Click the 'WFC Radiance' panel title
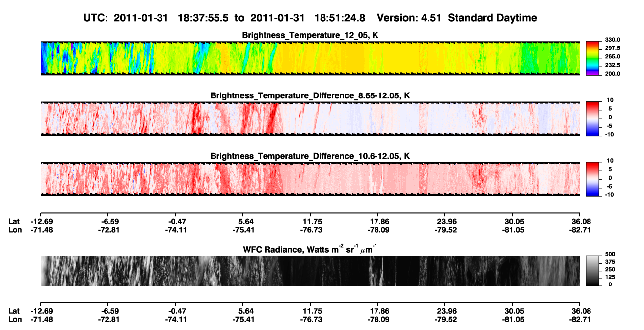This screenshot has width=644, height=330. point(310,250)
